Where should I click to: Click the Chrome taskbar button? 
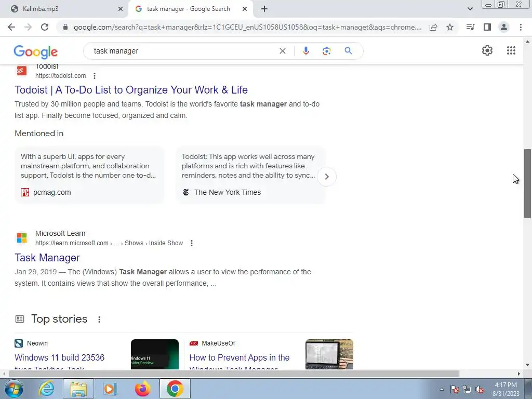(x=175, y=389)
